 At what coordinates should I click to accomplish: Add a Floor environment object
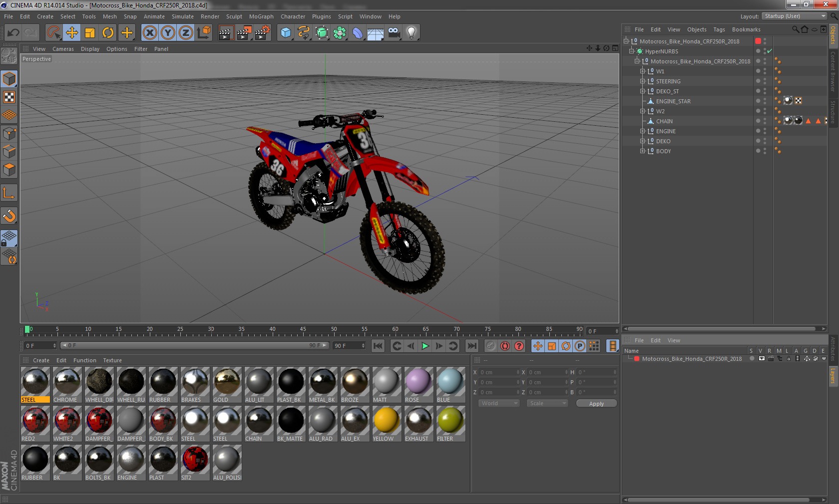pyautogui.click(x=376, y=33)
